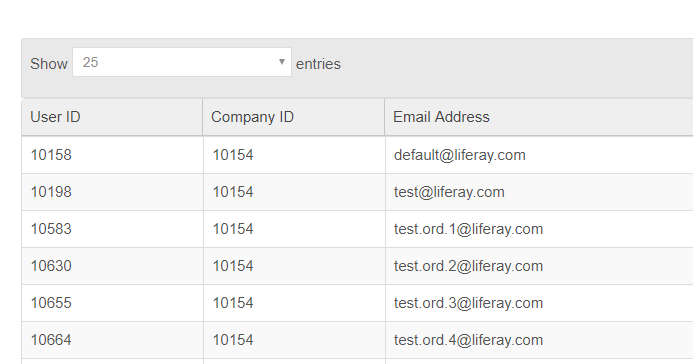This screenshot has width=693, height=364.
Task: Click Company ID 10154 in first row
Action: pyautogui.click(x=233, y=155)
